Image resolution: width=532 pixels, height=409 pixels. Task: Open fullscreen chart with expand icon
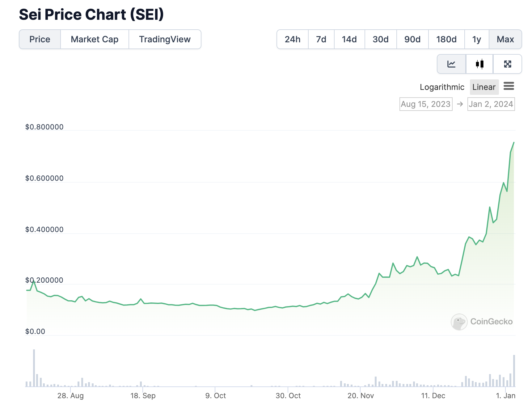(x=507, y=64)
